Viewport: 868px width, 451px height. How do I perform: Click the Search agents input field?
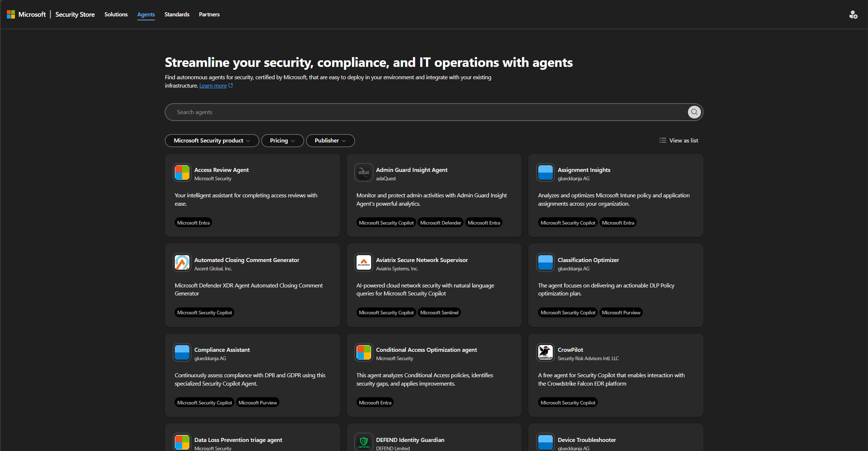click(426, 112)
